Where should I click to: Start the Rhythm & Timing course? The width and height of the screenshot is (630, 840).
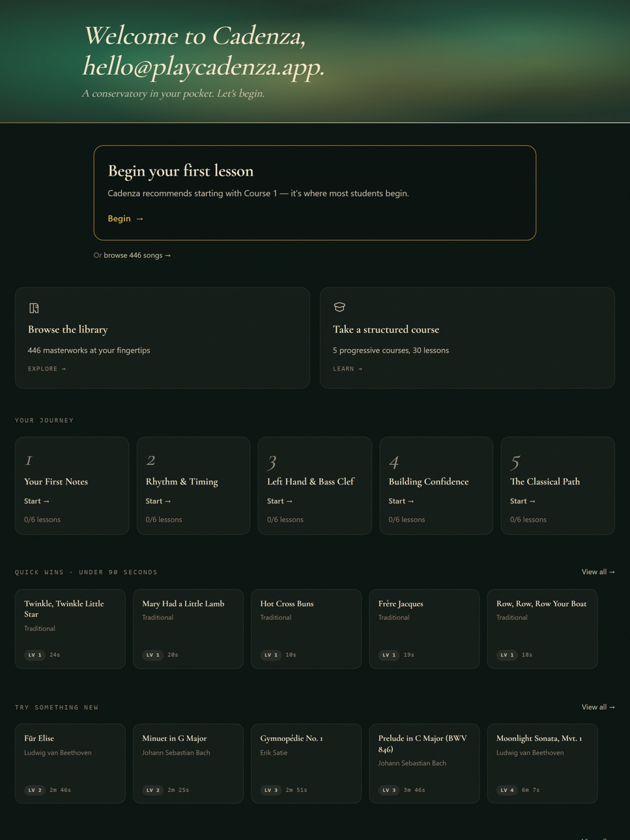click(158, 501)
